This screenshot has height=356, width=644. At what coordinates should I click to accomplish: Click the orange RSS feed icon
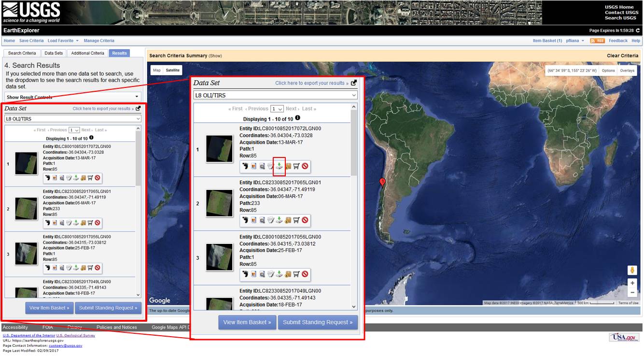597,41
